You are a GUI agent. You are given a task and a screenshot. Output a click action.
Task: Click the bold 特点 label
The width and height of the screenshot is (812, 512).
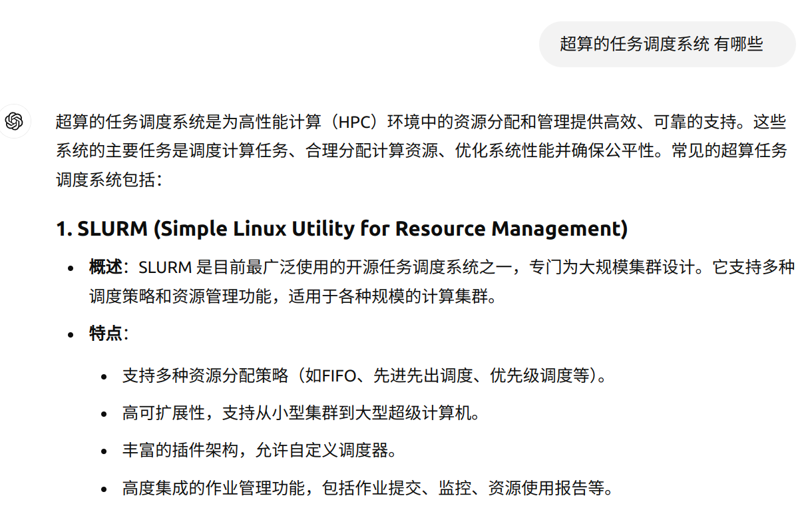pyautogui.click(x=106, y=333)
